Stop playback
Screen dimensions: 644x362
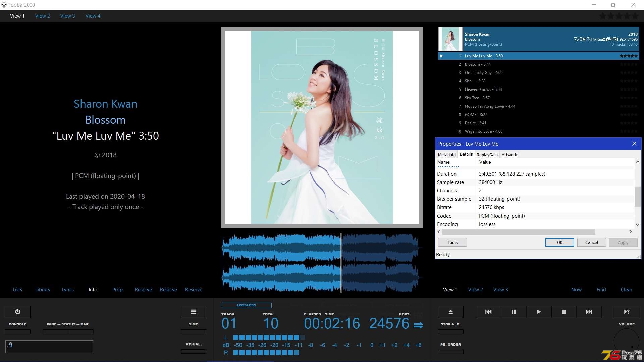pyautogui.click(x=564, y=312)
